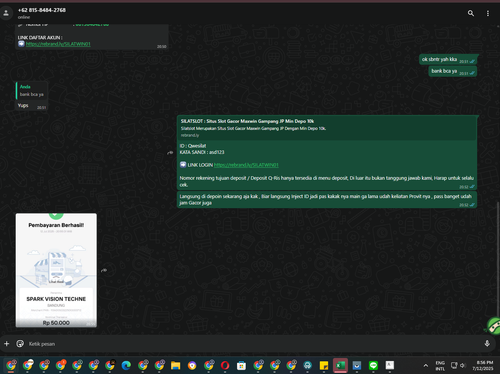500x374 pixels.
Task: Open the three-dot chat menu
Action: [488, 13]
